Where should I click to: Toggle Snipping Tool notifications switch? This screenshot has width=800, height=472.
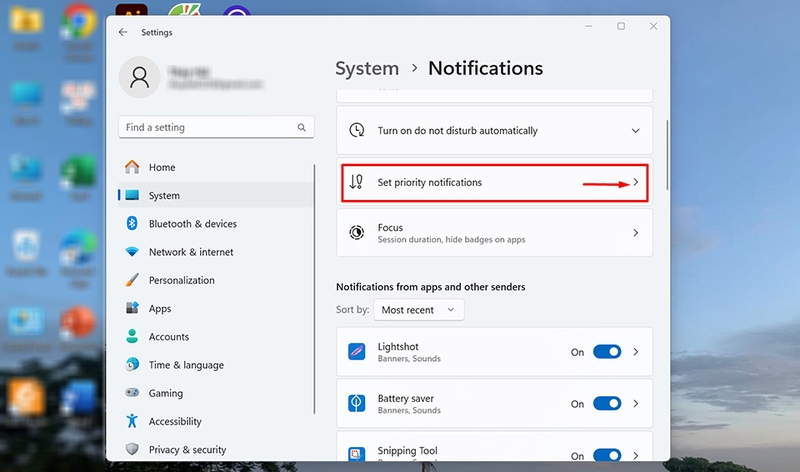coord(607,455)
